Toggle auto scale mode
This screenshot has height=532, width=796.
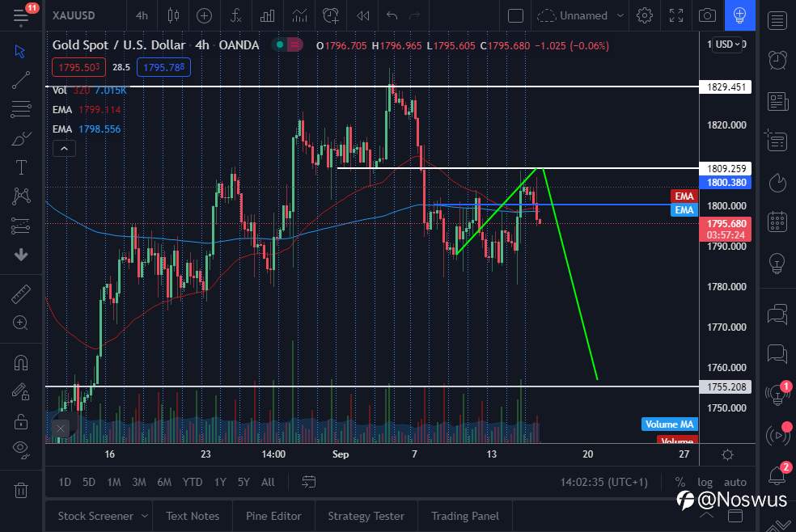[x=735, y=482]
